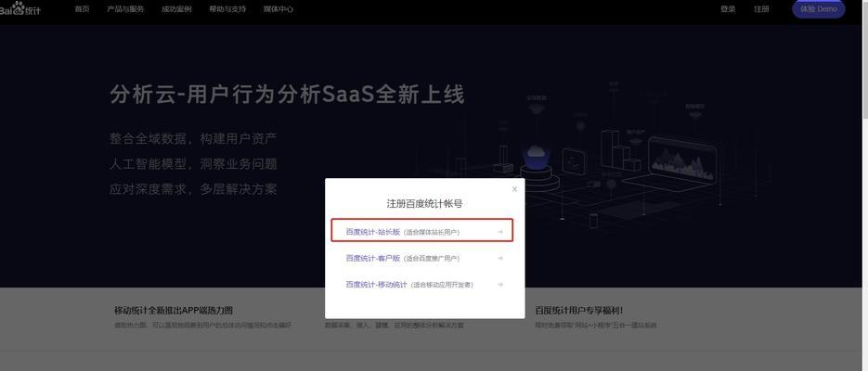Screen dimensions: 868x371
Task: Click the 体验 Demo button
Action: tap(819, 9)
